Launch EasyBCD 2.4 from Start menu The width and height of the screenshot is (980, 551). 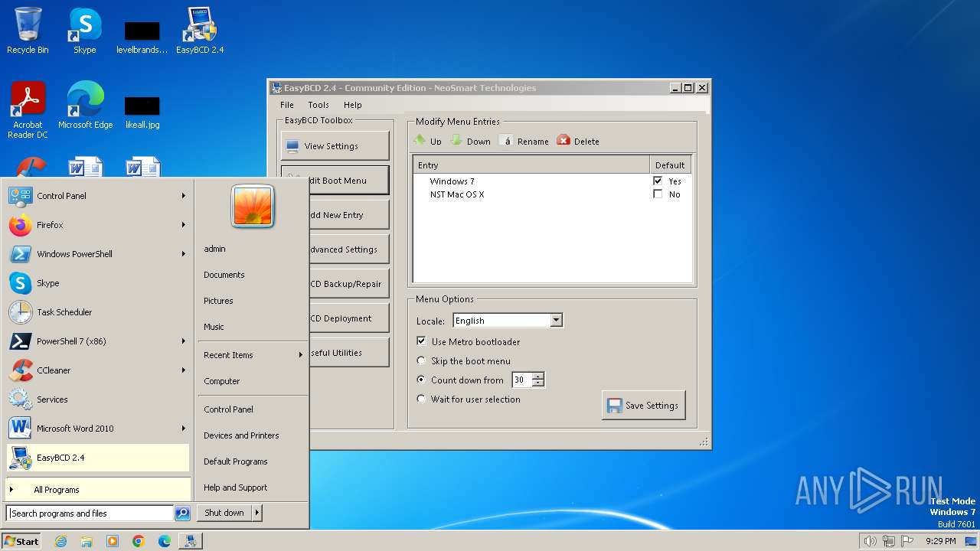point(97,458)
